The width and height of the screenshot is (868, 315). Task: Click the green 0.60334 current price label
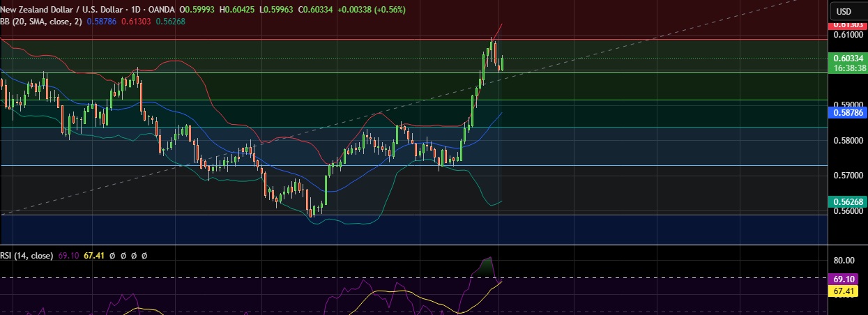click(x=846, y=58)
